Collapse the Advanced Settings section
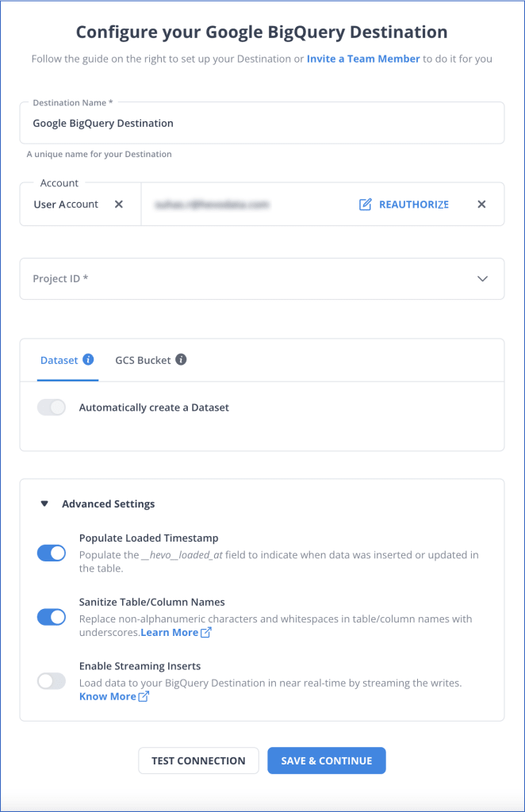The width and height of the screenshot is (525, 812). (x=44, y=504)
